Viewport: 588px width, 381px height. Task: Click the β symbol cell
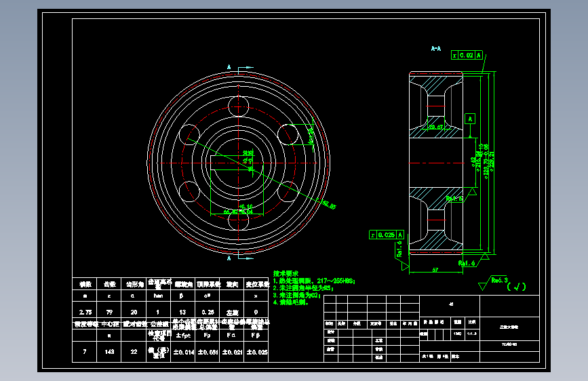click(182, 296)
